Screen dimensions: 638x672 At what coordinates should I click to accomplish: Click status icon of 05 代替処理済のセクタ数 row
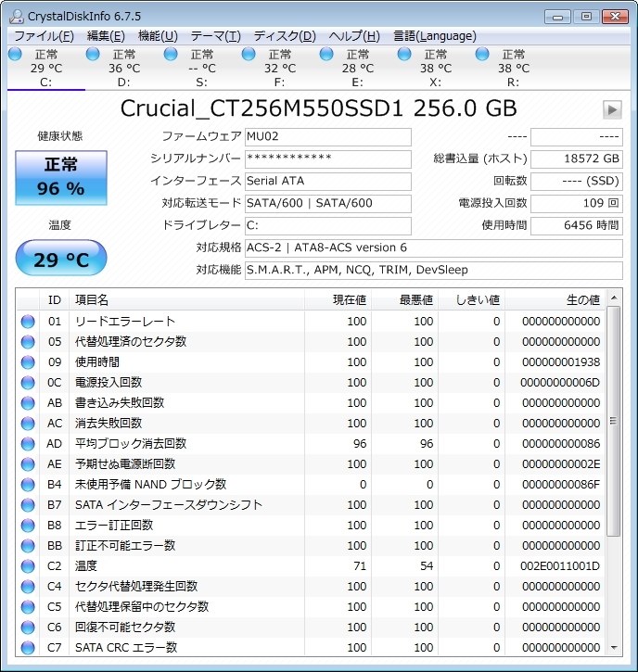click(28, 342)
